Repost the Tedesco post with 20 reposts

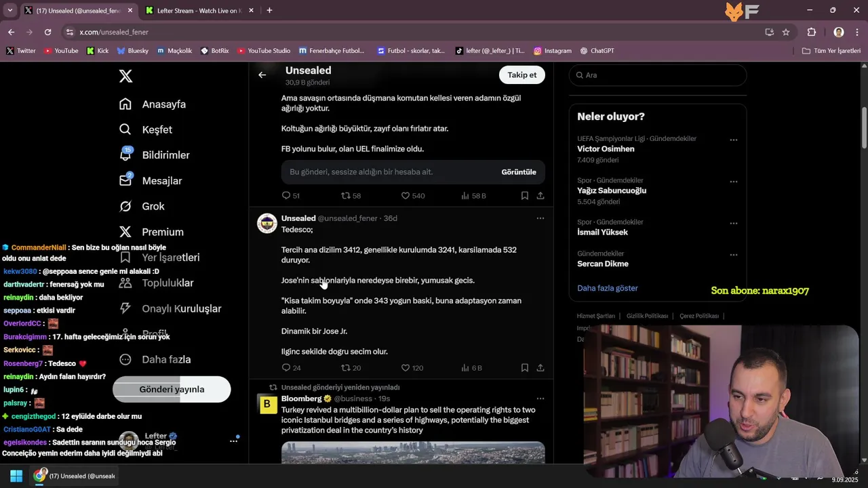point(346,367)
